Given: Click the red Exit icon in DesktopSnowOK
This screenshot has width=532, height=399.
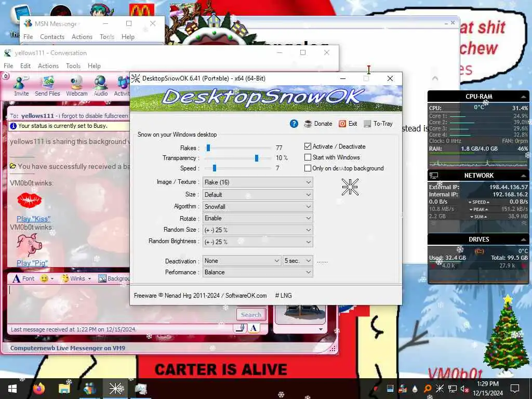Looking at the screenshot, I should pyautogui.click(x=342, y=124).
